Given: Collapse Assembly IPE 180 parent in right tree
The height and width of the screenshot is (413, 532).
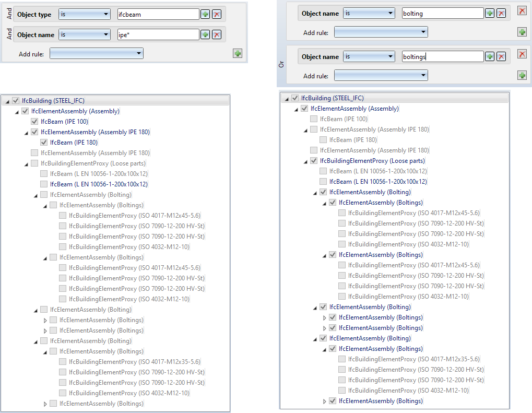Looking at the screenshot, I should coord(306,130).
